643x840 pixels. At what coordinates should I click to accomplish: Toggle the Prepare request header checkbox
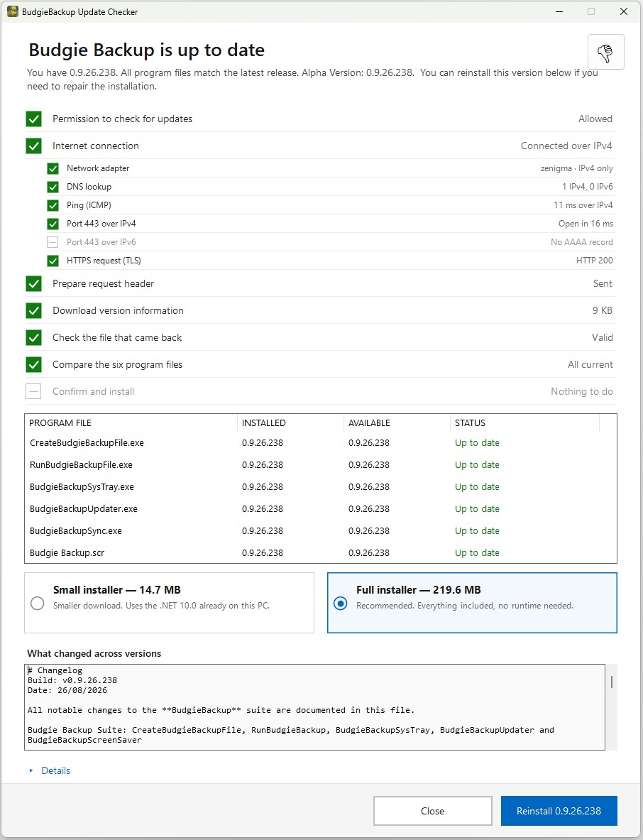[34, 283]
